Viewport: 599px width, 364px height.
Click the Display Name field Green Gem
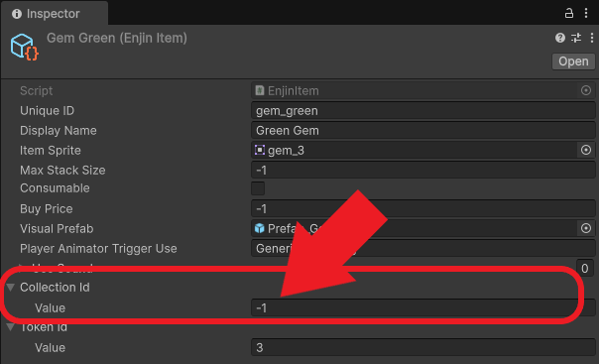[x=422, y=131]
